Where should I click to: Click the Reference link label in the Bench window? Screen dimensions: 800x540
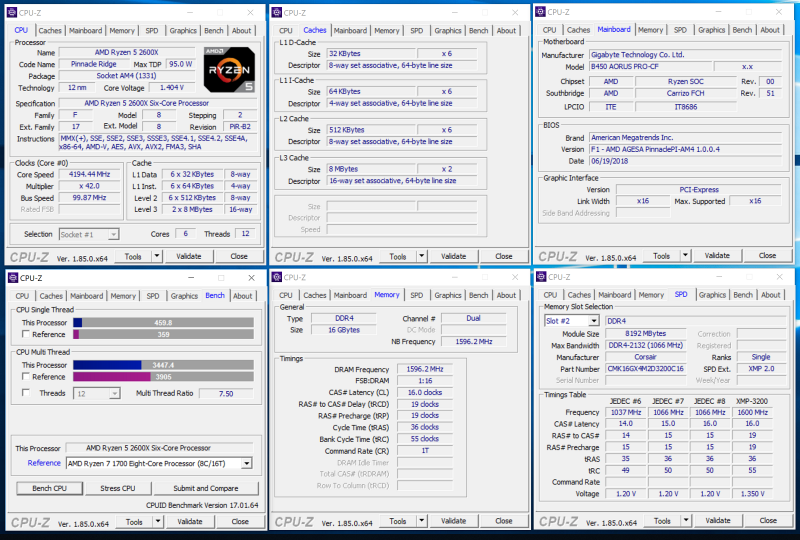coord(44,463)
